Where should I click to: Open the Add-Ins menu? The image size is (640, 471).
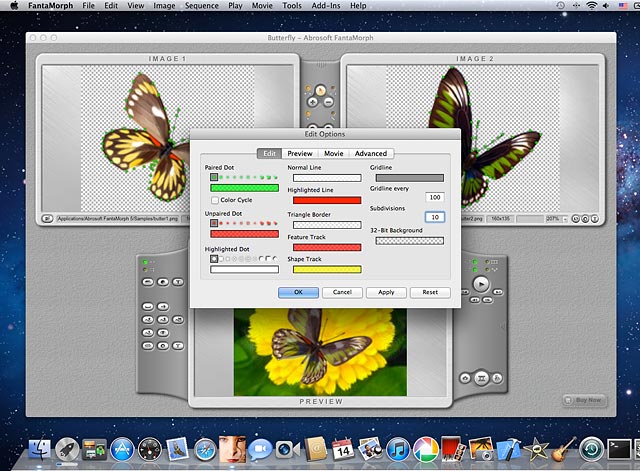(326, 6)
